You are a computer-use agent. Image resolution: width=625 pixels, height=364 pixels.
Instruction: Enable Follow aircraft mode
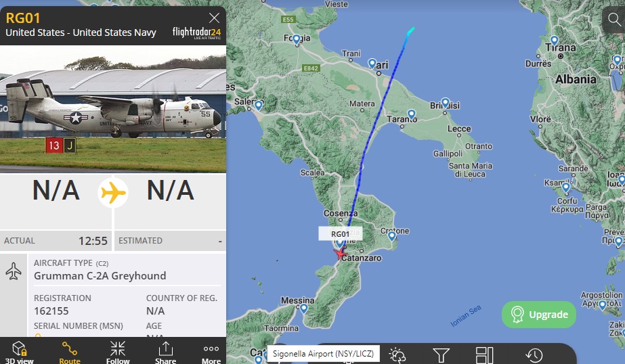pos(118,352)
